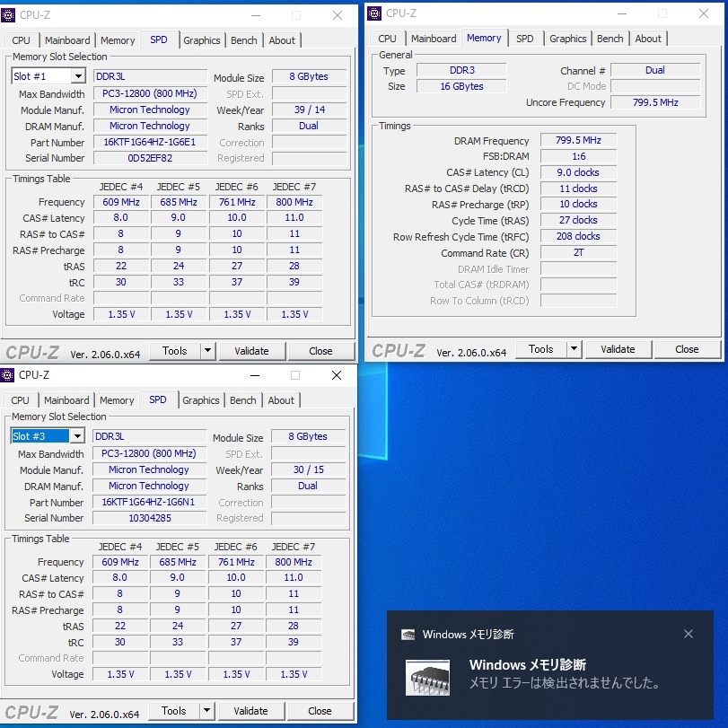The image size is (728, 728).
Task: Click Command Rate value 2T
Action: coord(578,252)
